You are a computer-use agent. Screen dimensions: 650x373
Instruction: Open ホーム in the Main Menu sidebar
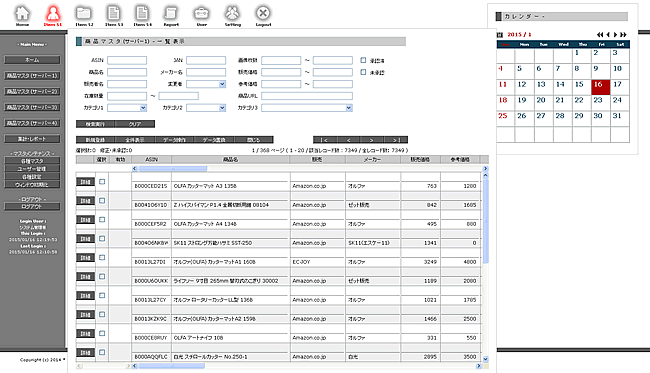(32, 60)
